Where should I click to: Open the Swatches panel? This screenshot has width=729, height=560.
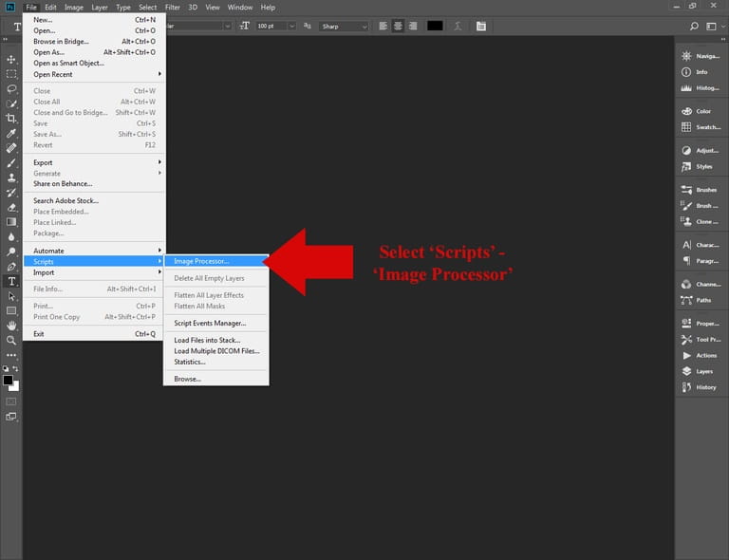701,127
